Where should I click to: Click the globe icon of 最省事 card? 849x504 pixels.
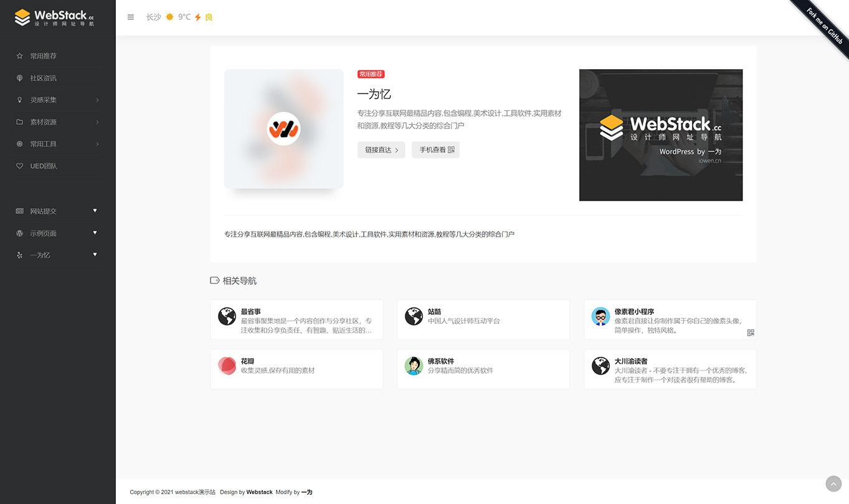227,316
